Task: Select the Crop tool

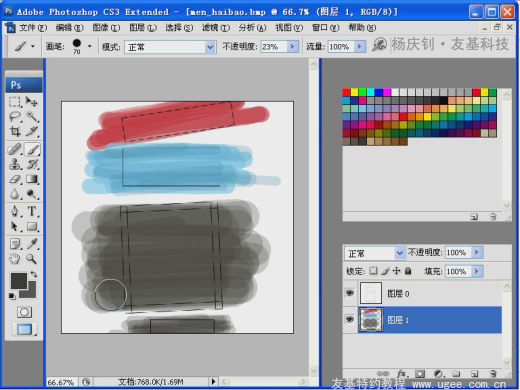Action: pos(15,131)
